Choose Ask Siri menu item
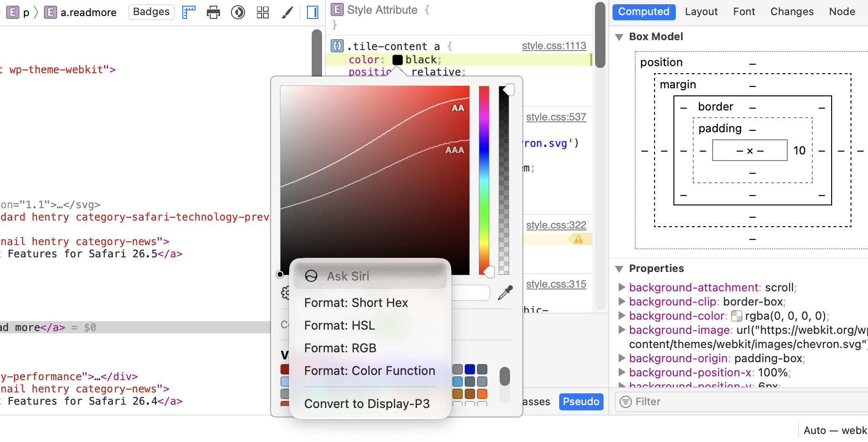 (x=370, y=276)
